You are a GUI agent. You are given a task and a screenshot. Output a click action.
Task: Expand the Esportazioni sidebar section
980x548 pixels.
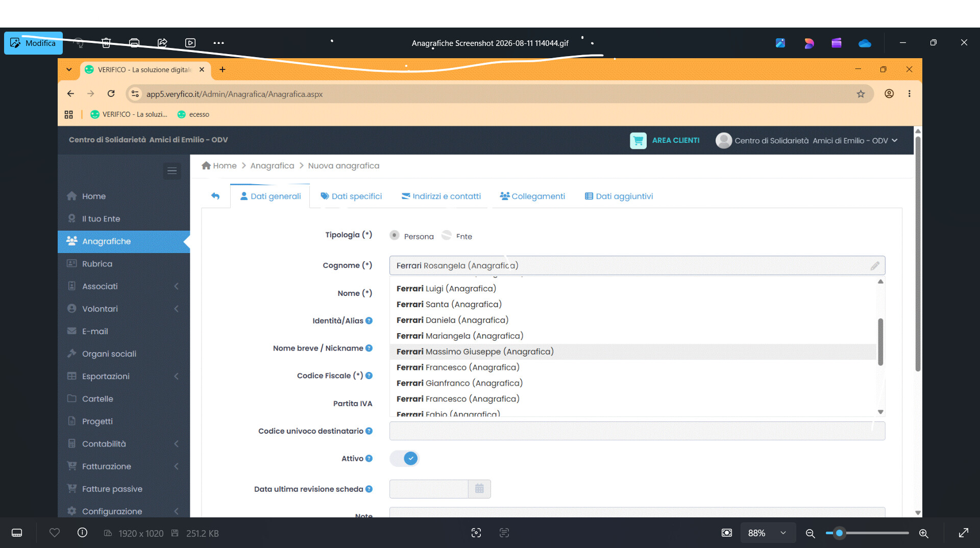coord(124,376)
